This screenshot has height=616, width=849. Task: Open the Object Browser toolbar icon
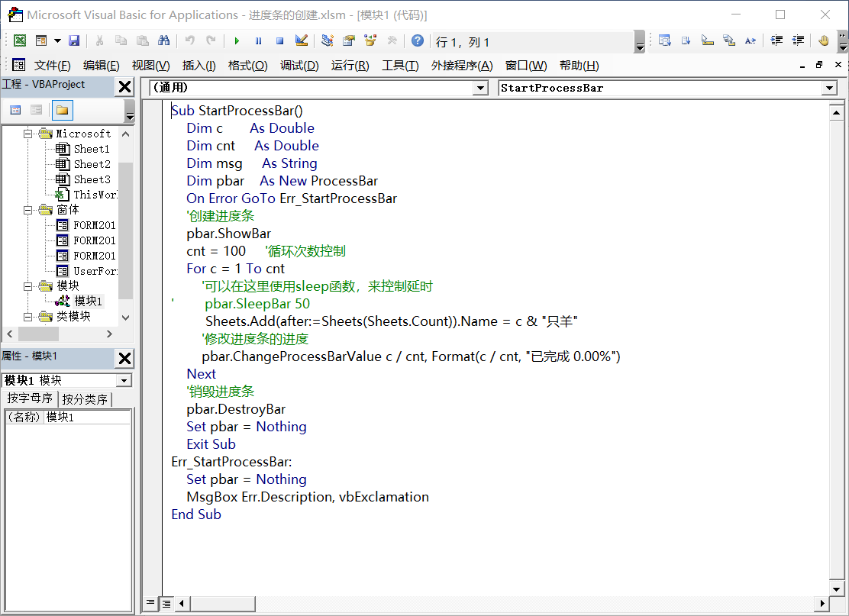tap(370, 41)
